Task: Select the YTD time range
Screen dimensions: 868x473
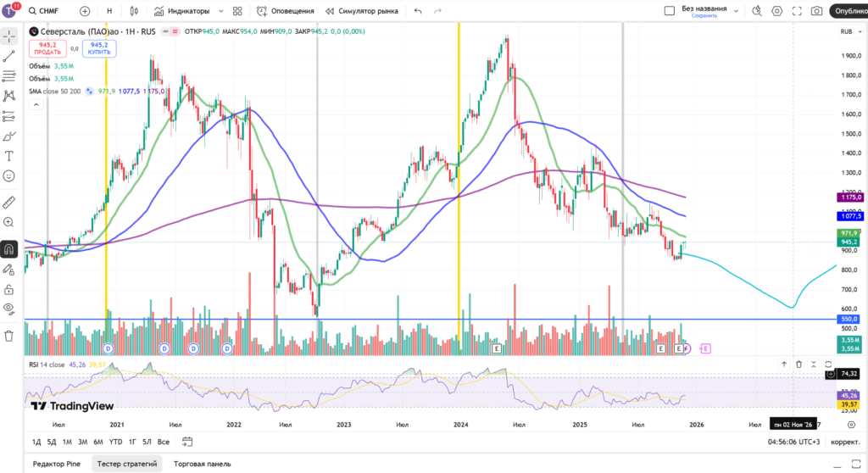Action: [x=115, y=442]
